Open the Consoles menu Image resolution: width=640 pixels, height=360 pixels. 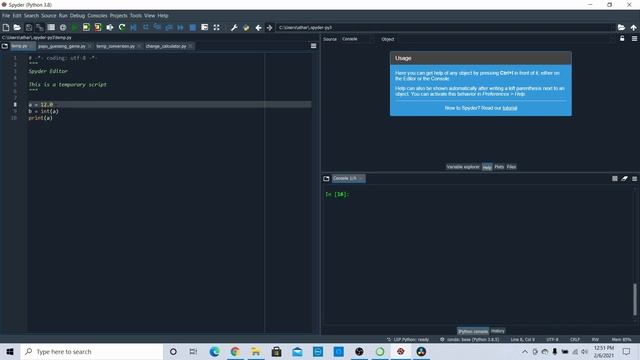97,16
